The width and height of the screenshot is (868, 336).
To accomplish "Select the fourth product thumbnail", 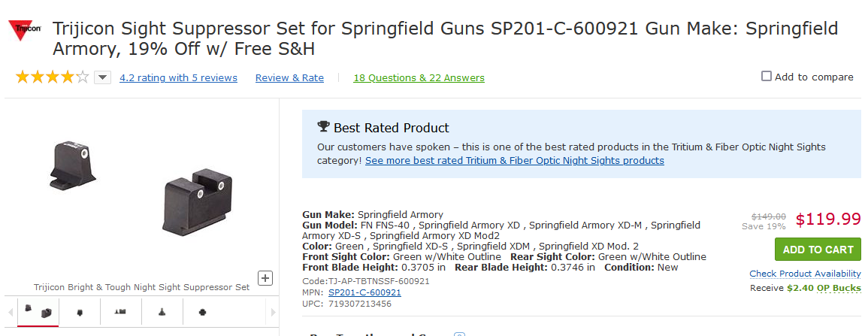I will click(x=162, y=311).
